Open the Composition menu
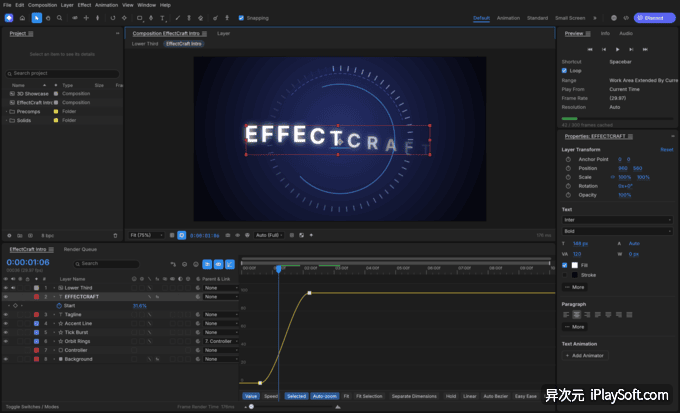 42,5
